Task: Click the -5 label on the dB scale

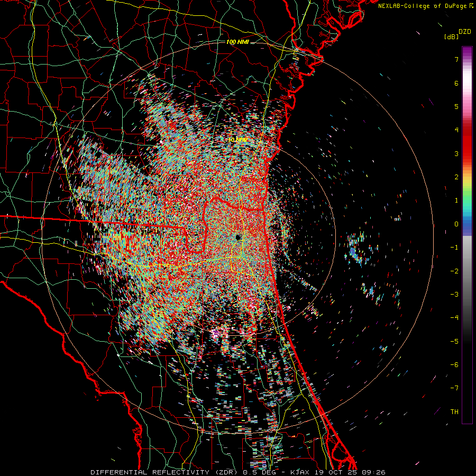Action: [x=454, y=341]
